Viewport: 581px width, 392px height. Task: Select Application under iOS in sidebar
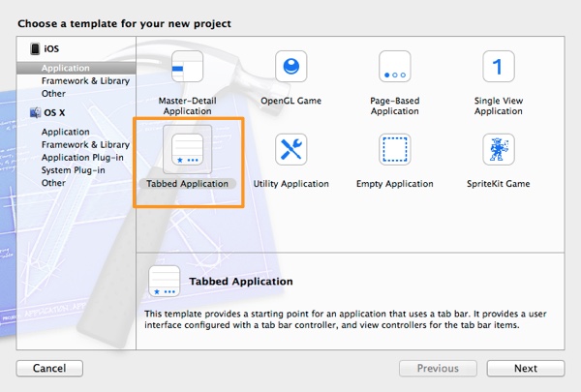tap(65, 69)
